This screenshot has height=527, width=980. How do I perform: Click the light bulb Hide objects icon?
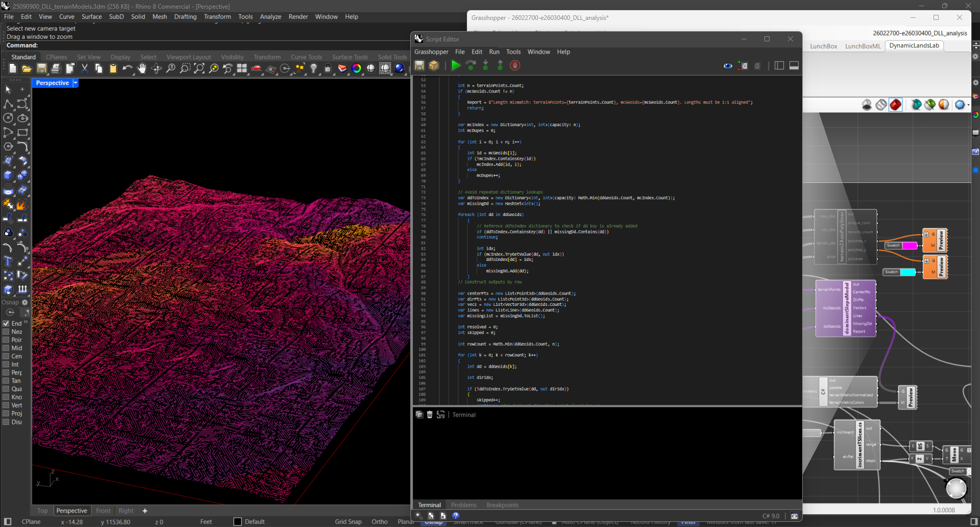point(314,68)
